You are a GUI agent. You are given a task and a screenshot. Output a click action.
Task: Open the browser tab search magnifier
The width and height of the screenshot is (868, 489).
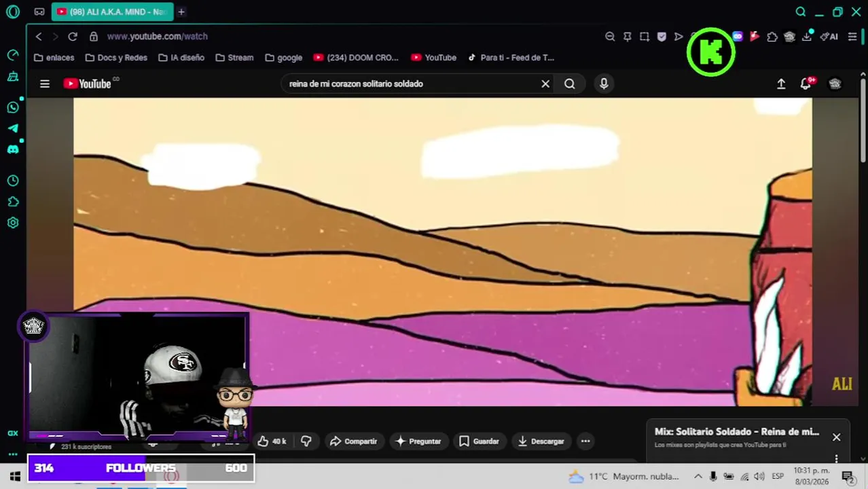coord(801,12)
